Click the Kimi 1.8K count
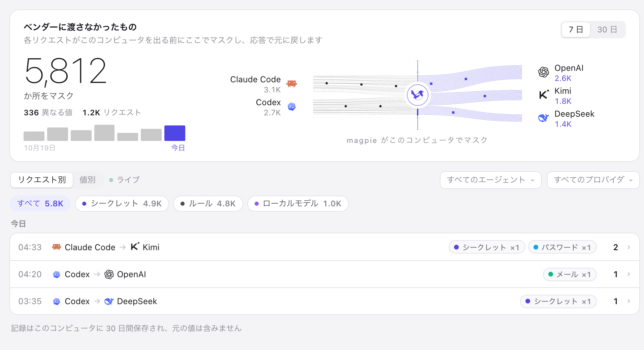 [x=563, y=101]
